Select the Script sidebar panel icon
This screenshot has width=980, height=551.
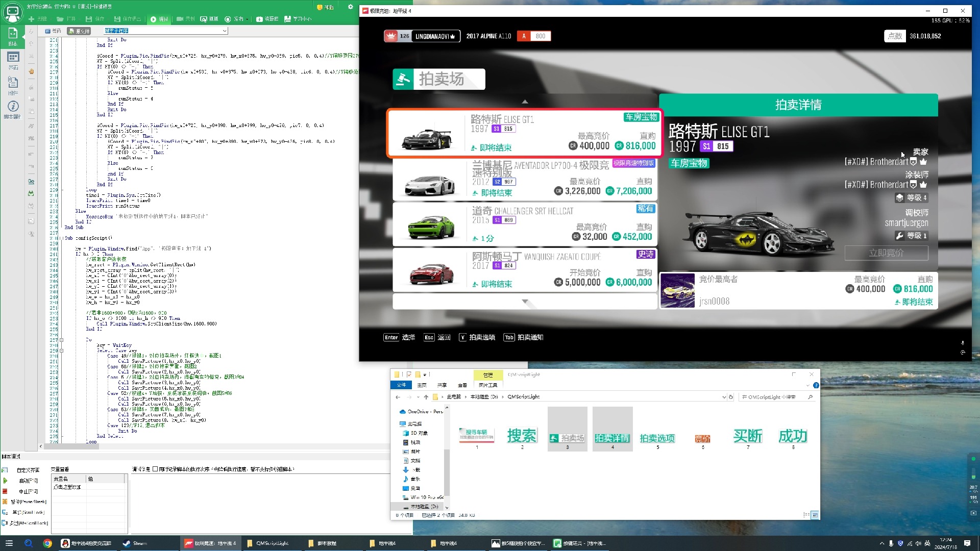point(13,36)
